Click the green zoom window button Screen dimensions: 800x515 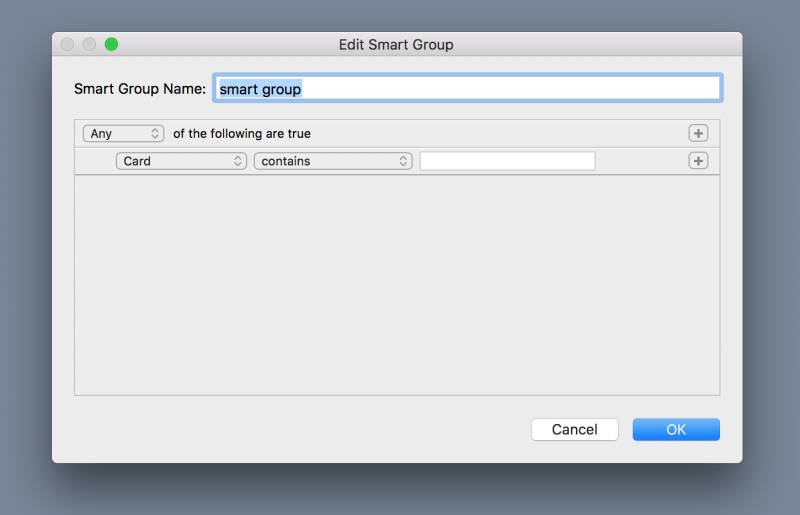(111, 44)
